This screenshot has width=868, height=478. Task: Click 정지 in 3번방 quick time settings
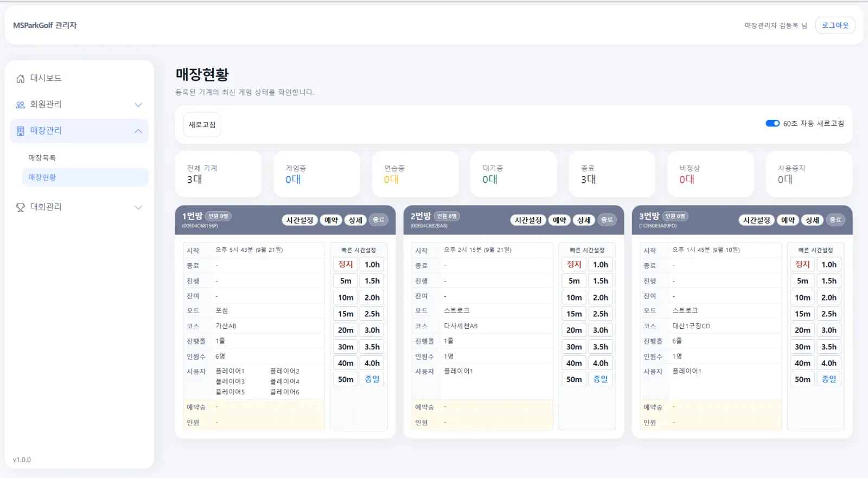point(802,264)
